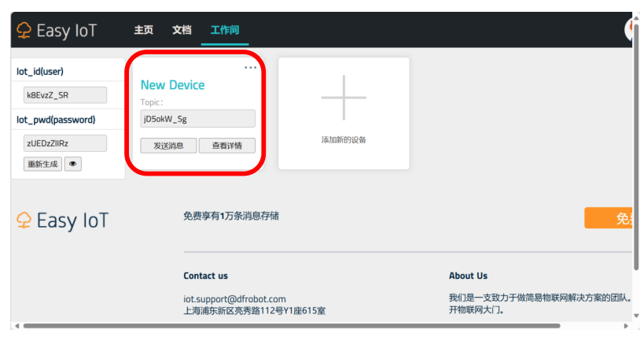The height and width of the screenshot is (337, 644).
Task: Click the Iot_pwd(password) label
Action: 56,120
